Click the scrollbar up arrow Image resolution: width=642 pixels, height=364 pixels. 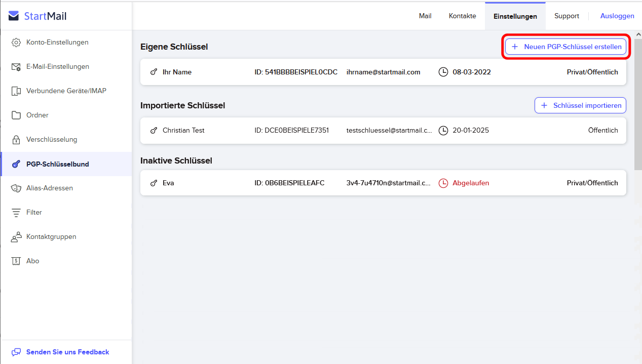[638, 34]
